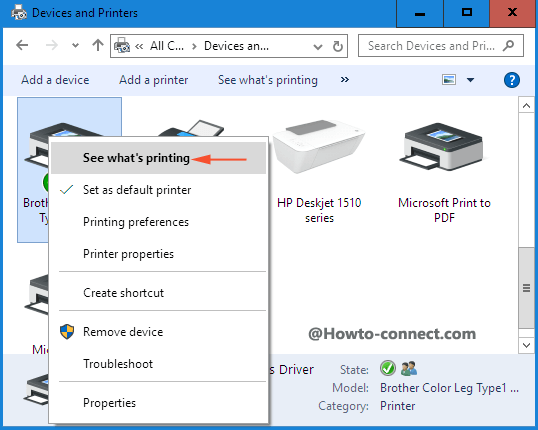The width and height of the screenshot is (538, 430).
Task: Select the 'Devices an...' breadcrumb
Action: pos(236,46)
